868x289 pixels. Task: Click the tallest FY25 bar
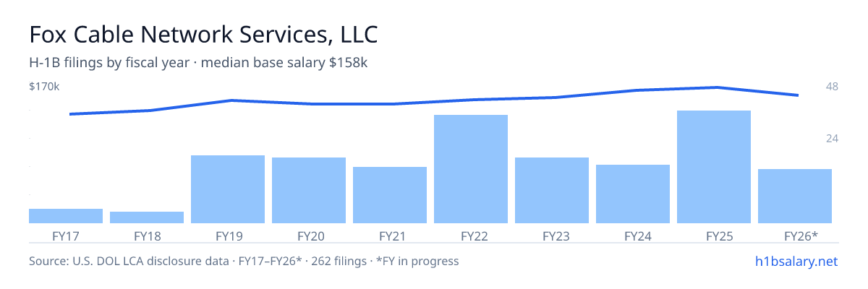point(714,167)
